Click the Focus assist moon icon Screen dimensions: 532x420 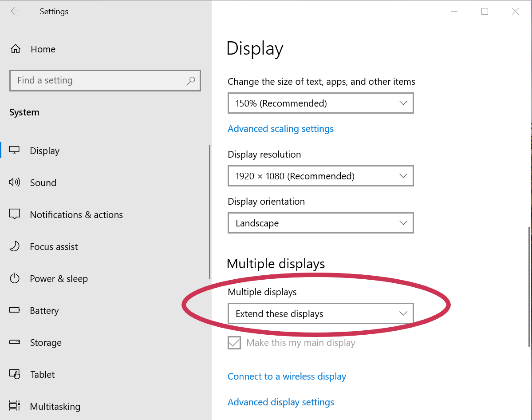(x=15, y=246)
